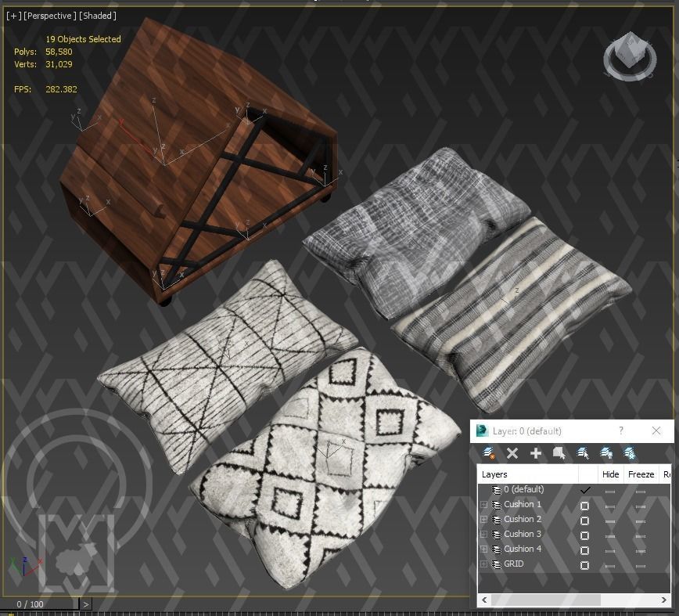Click the layer icon beside GRID
The width and height of the screenshot is (679, 616).
point(496,564)
